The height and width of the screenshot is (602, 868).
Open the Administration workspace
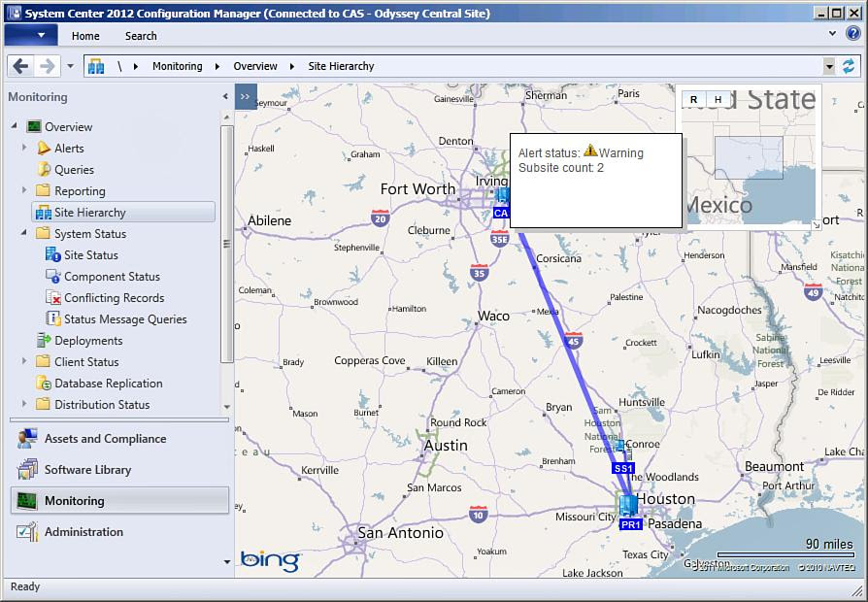click(119, 532)
